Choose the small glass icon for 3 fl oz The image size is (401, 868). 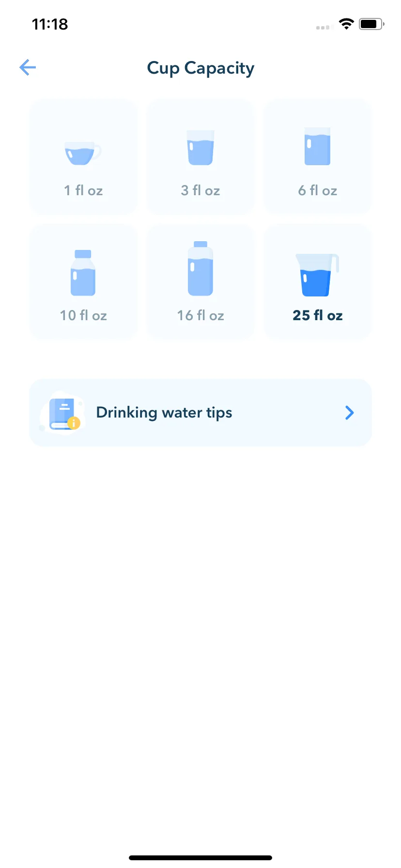click(x=200, y=147)
